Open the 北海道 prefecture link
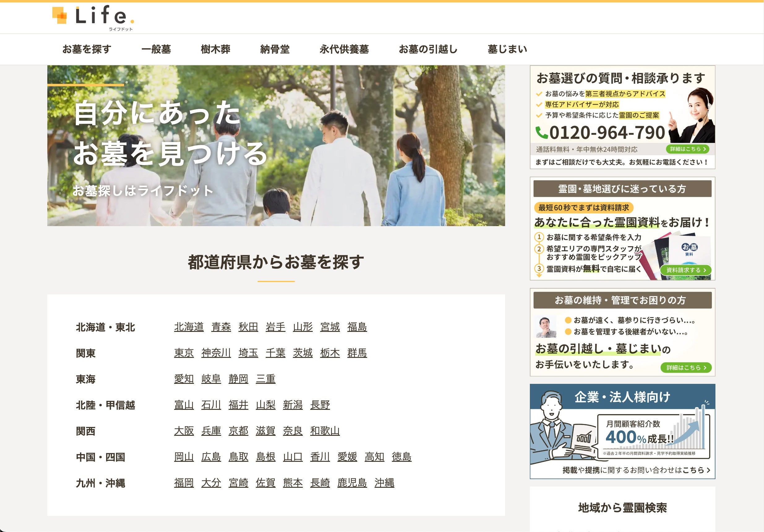This screenshot has width=764, height=532. [189, 327]
